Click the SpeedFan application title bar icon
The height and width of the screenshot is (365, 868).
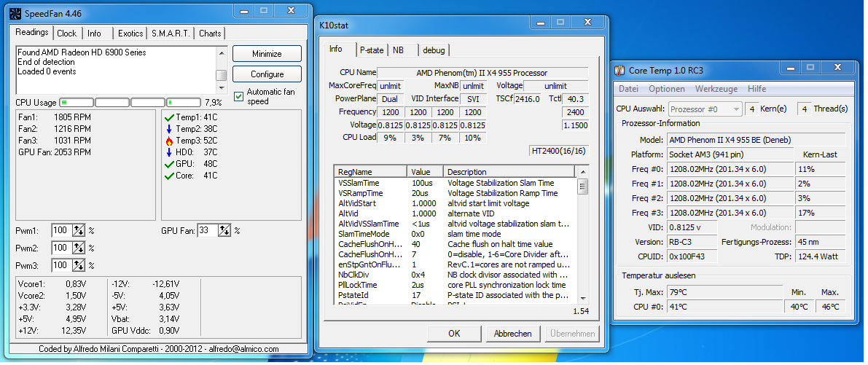[x=15, y=12]
